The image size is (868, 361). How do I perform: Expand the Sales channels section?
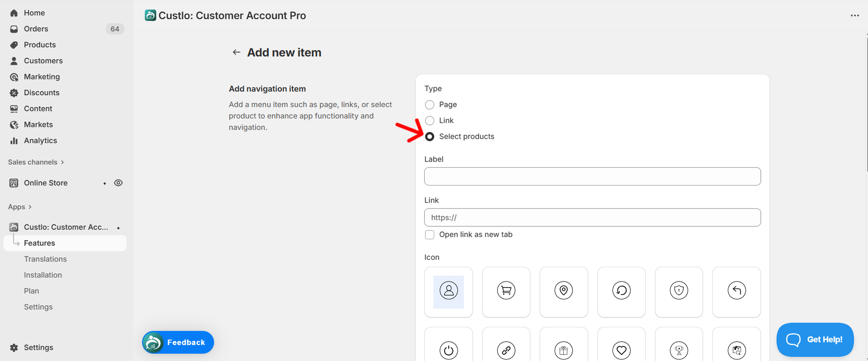point(36,162)
